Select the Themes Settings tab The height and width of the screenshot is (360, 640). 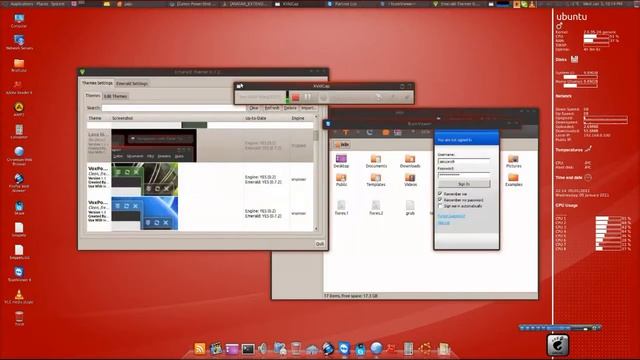(97, 83)
